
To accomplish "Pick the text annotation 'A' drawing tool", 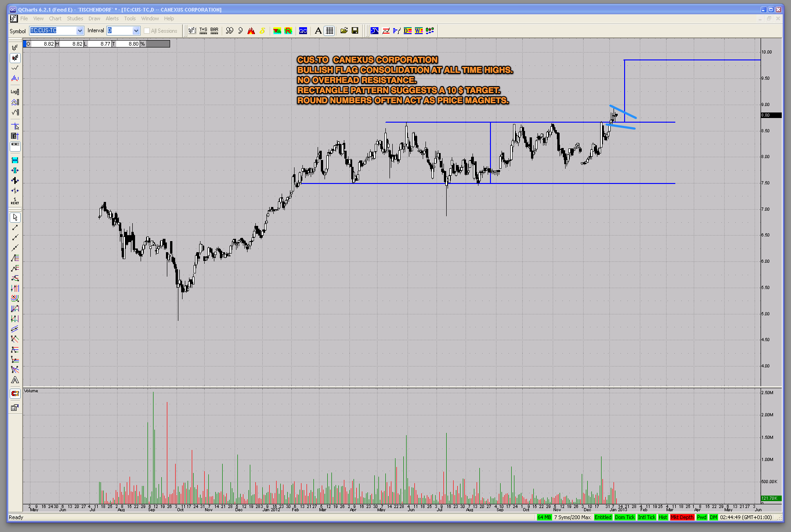I will [x=15, y=380].
